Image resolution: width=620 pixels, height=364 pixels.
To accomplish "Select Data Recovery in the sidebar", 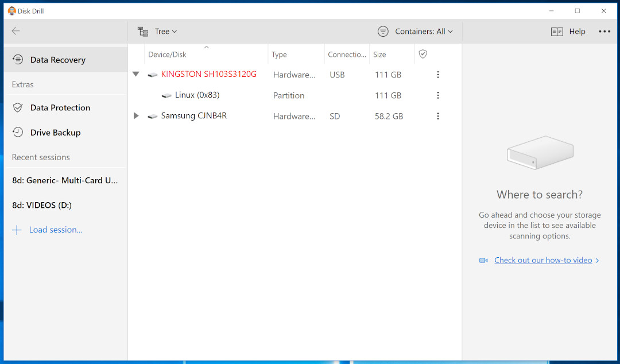I will tap(65, 60).
